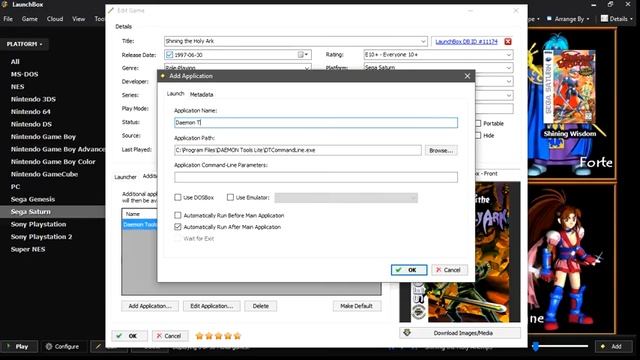Set the fifth star rating

pos(238,336)
